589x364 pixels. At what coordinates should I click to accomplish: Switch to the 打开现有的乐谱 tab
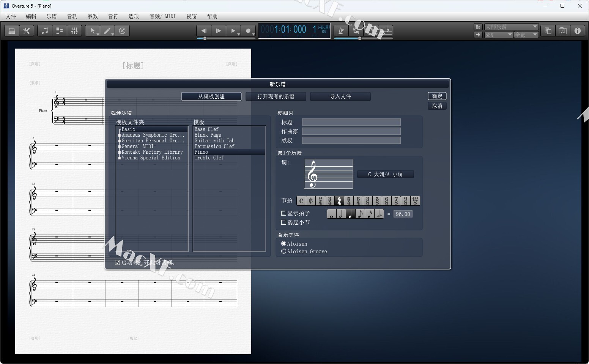pyautogui.click(x=276, y=96)
